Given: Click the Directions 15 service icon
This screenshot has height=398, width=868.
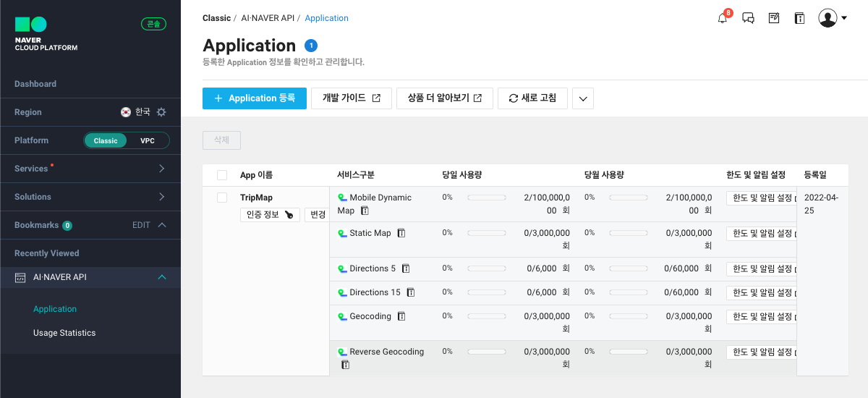Looking at the screenshot, I should [342, 292].
